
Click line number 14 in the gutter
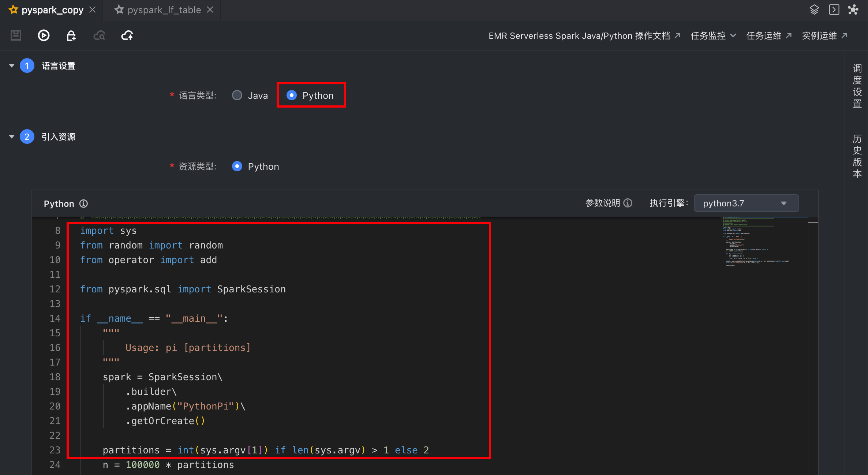point(55,318)
